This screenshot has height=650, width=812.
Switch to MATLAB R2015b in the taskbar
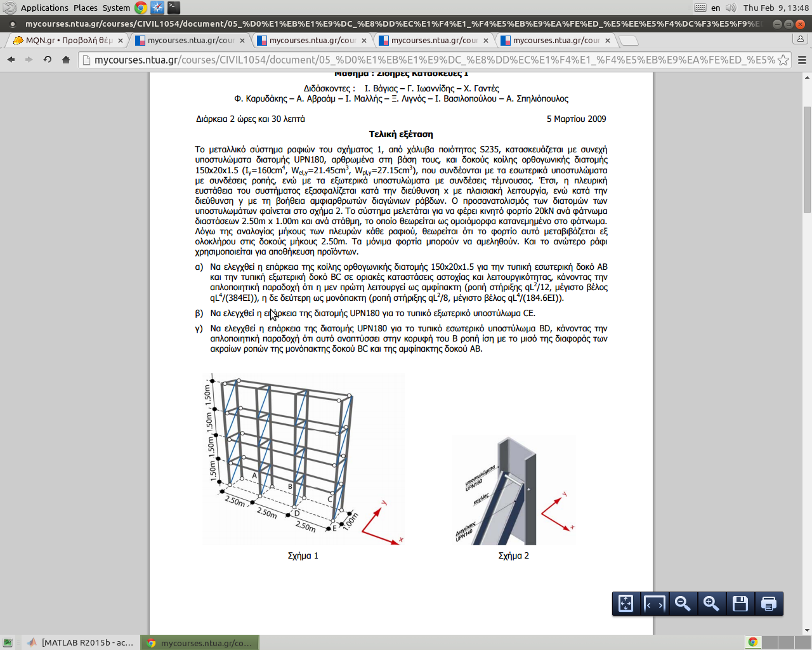(80, 642)
